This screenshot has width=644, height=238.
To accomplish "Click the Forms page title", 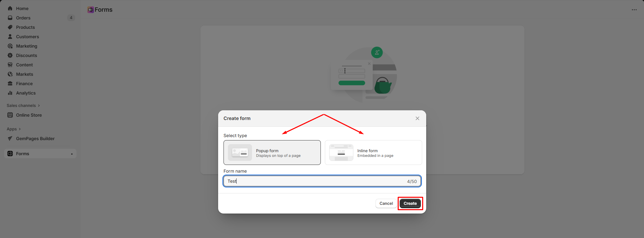I will [103, 10].
